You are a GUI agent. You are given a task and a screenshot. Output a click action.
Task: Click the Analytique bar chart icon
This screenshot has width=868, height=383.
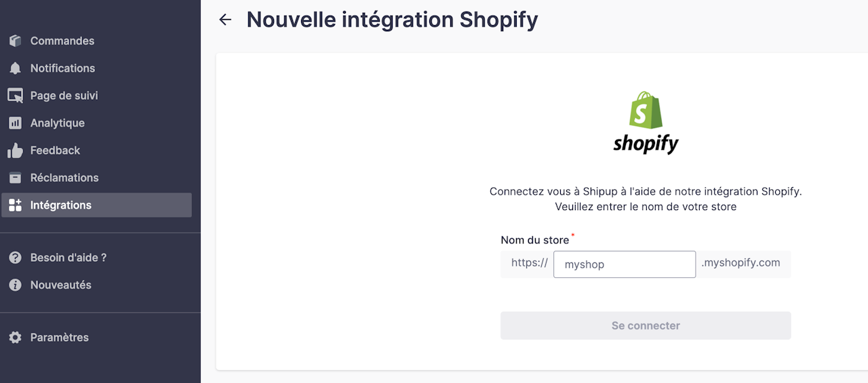[15, 123]
